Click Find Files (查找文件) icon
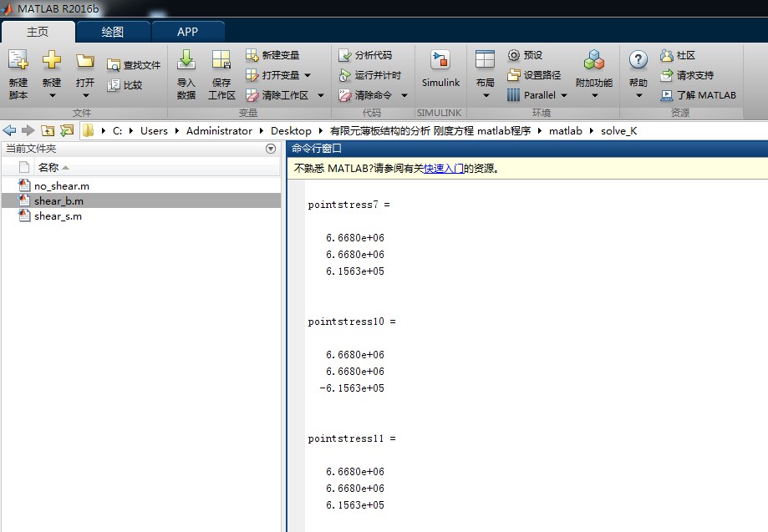The image size is (768, 532). point(113,65)
